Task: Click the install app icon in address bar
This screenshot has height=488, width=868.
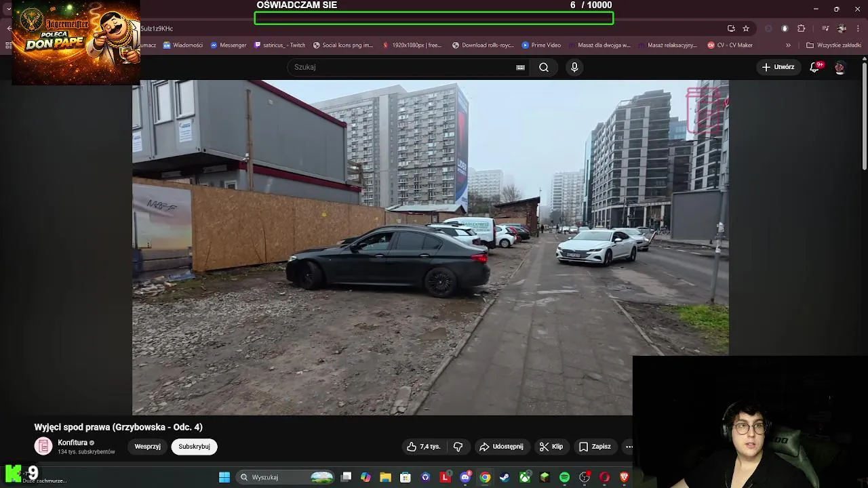Action: pos(731,28)
